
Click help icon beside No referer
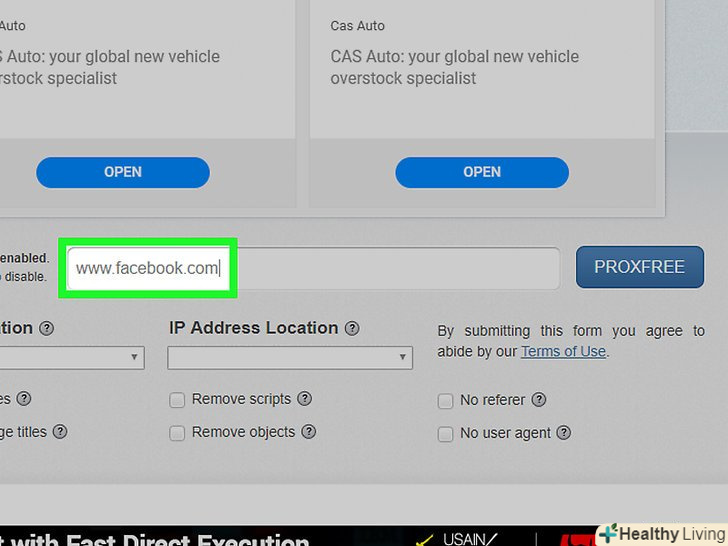point(539,400)
